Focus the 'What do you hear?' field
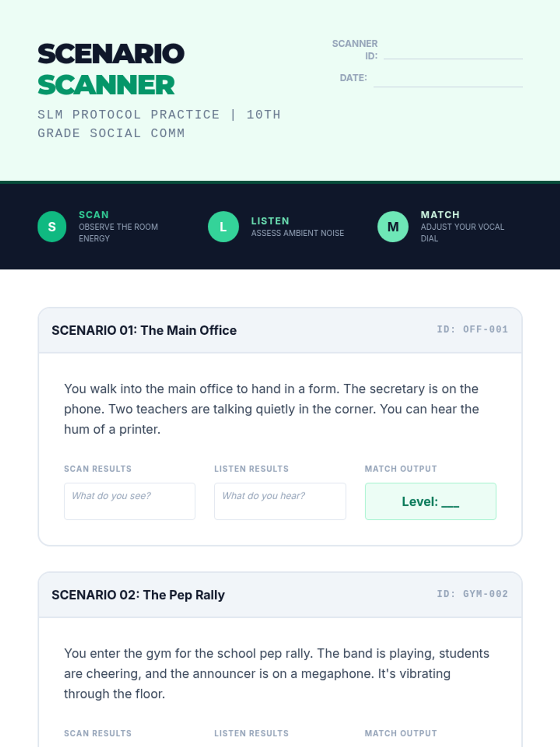 pos(280,501)
